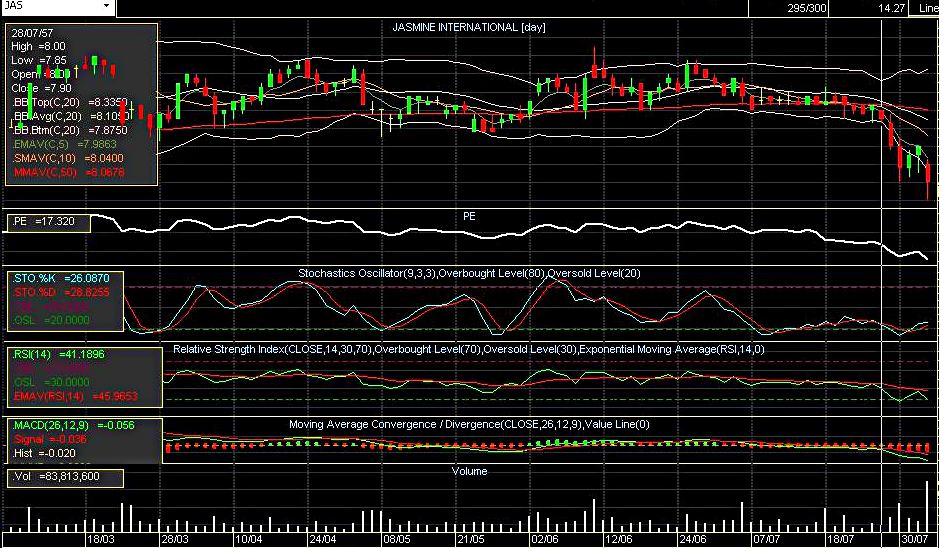939x548 pixels.
Task: Select the BB.Top(C,20) =8.3350 line
Action: click(69, 102)
